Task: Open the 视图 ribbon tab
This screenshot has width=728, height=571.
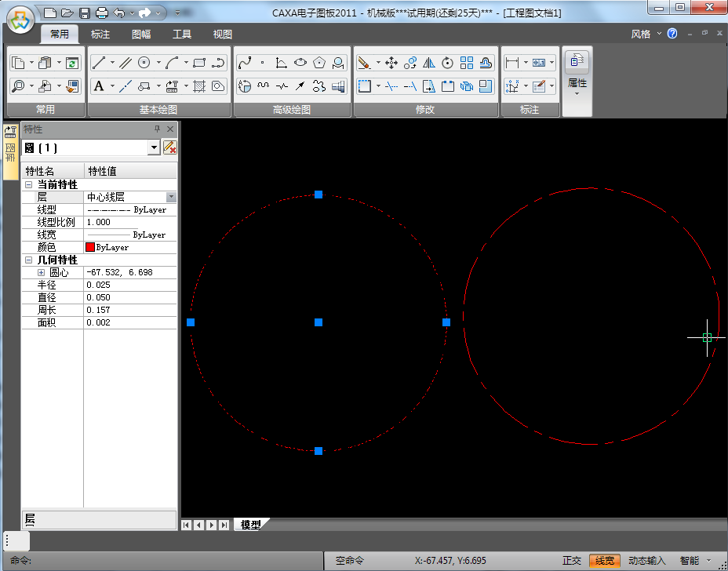Action: click(223, 35)
